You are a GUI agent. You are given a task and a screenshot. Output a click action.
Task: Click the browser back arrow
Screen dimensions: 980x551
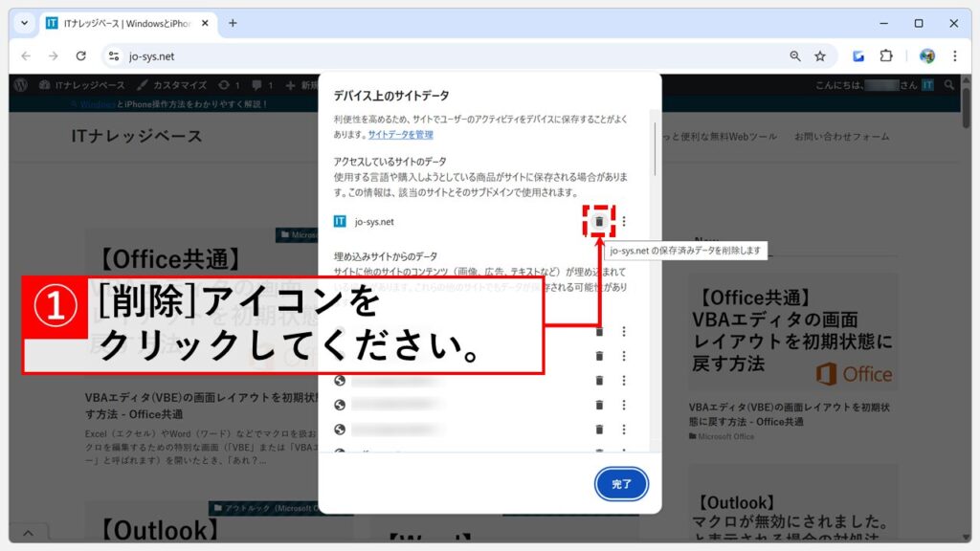(x=26, y=56)
